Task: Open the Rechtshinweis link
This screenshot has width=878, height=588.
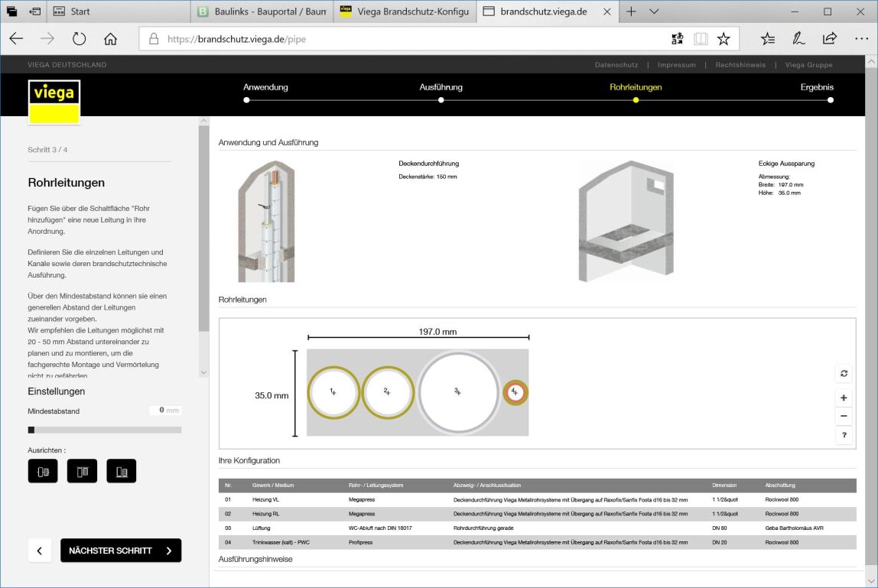Action: [x=740, y=65]
